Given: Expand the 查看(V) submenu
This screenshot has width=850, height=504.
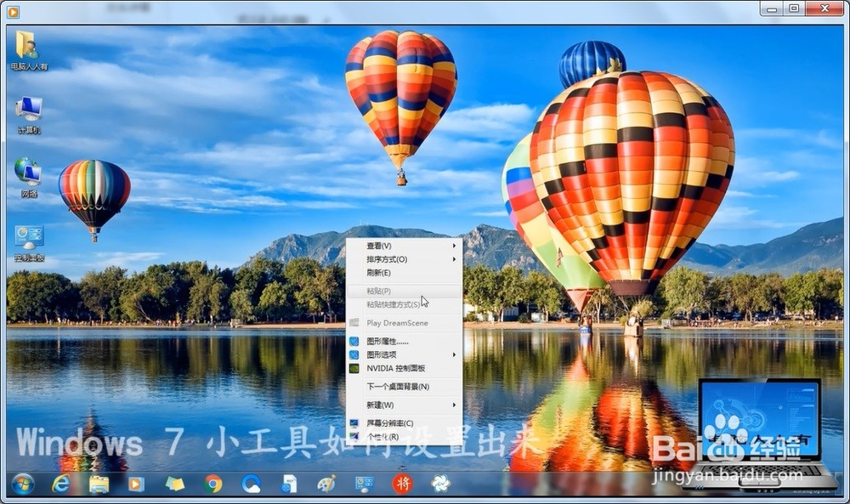Looking at the screenshot, I should [x=404, y=246].
